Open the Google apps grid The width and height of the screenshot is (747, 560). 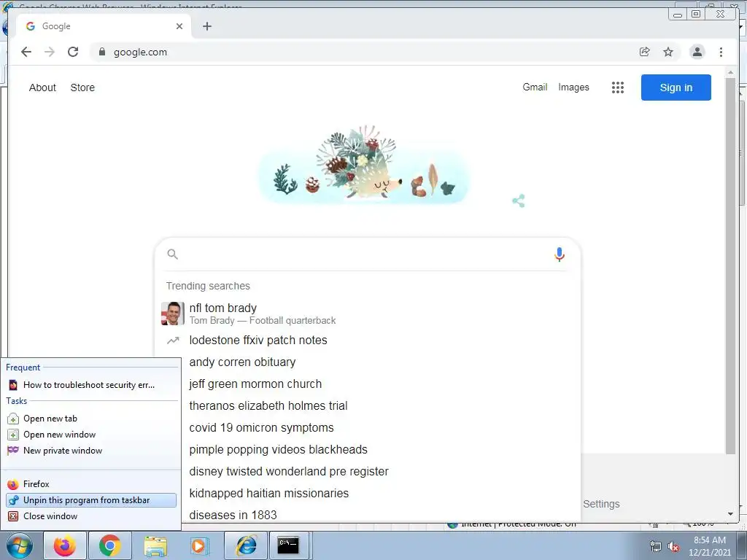[x=618, y=87]
